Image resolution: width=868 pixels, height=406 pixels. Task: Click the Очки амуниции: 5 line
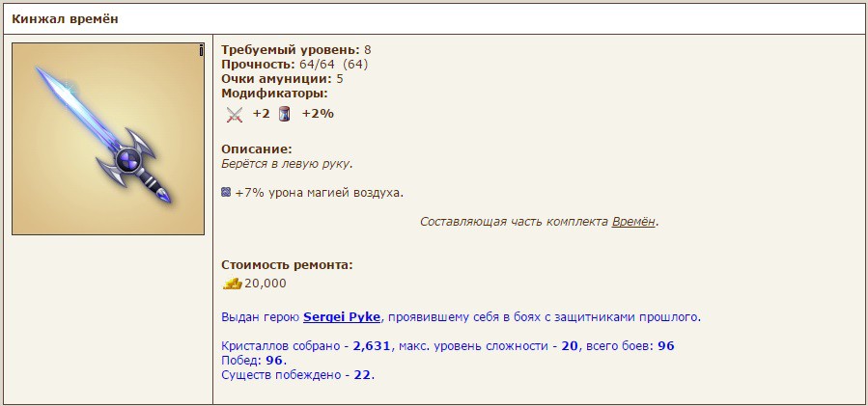(282, 78)
